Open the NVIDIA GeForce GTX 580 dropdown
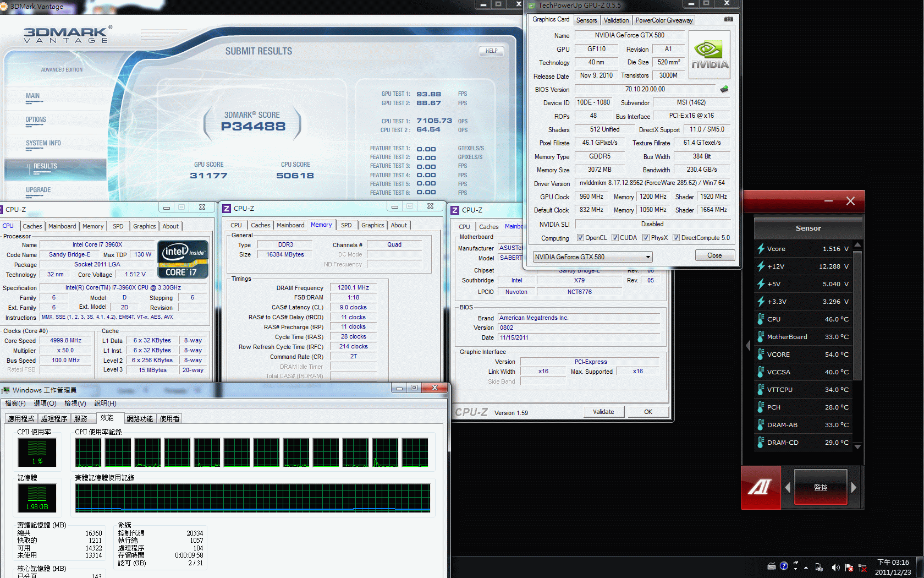The width and height of the screenshot is (924, 578). (648, 257)
